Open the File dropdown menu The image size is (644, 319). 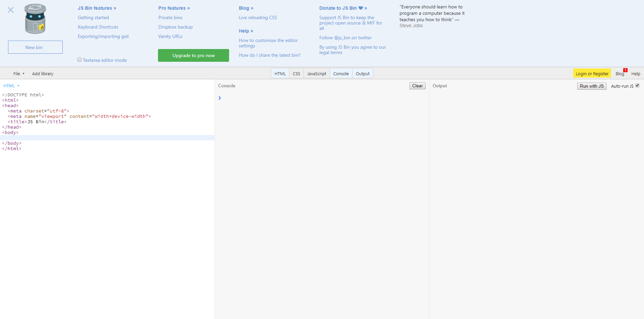click(19, 74)
